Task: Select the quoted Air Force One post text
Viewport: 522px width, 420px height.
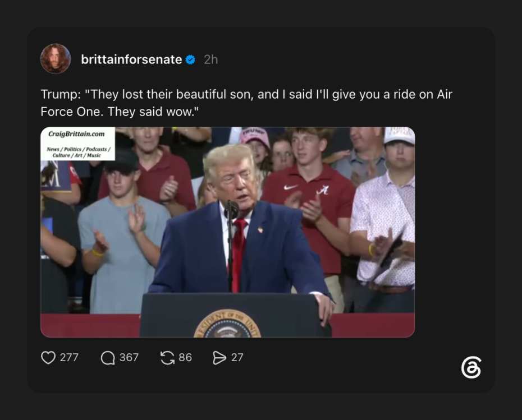Action: click(x=246, y=103)
